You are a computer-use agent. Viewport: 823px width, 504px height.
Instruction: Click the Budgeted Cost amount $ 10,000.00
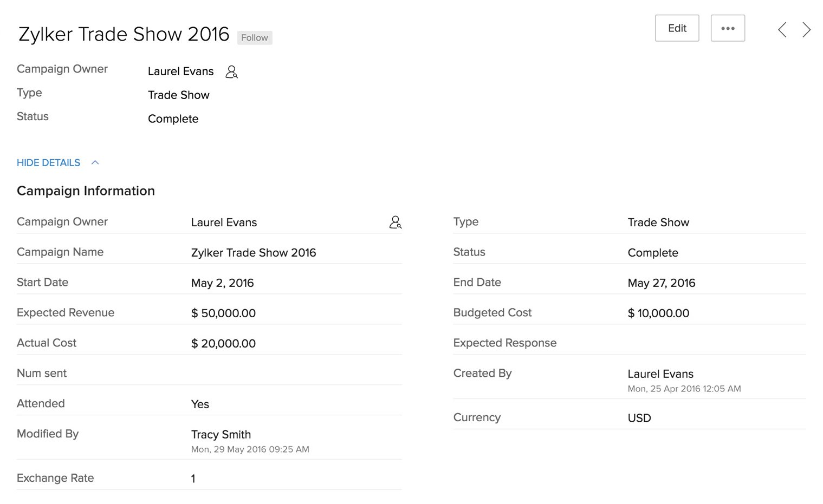tap(658, 313)
